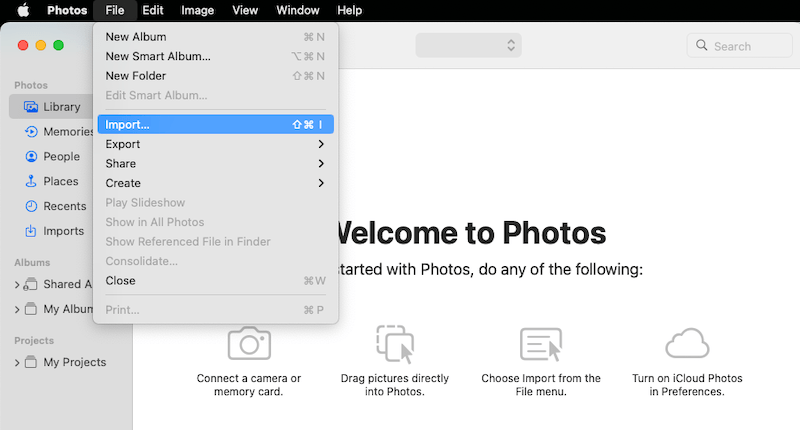Select New Smart Album… menu item
Image resolution: width=800 pixels, height=430 pixels.
click(158, 56)
